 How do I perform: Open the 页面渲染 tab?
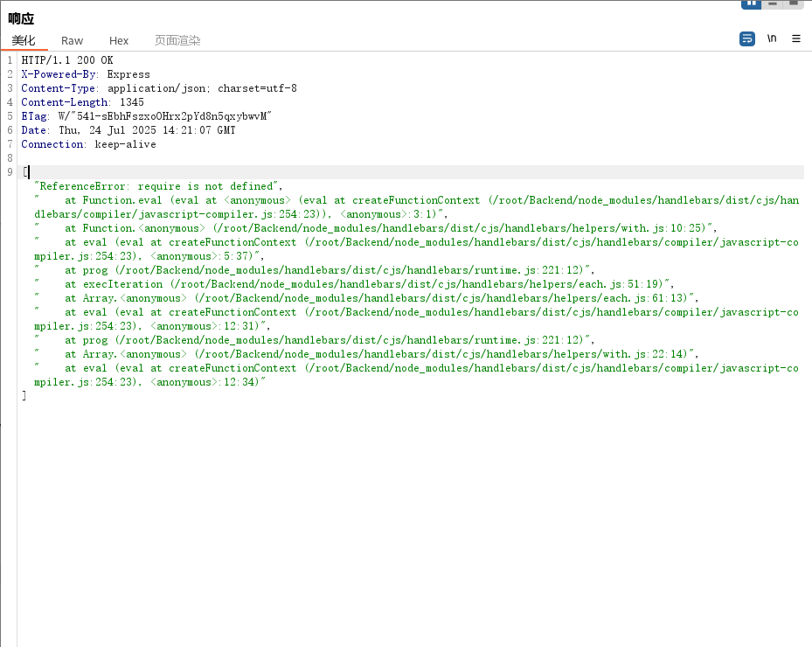(177, 40)
